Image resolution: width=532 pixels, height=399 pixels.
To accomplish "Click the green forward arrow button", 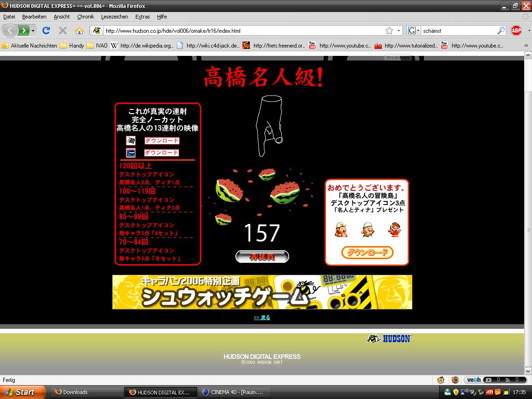I will [x=23, y=30].
